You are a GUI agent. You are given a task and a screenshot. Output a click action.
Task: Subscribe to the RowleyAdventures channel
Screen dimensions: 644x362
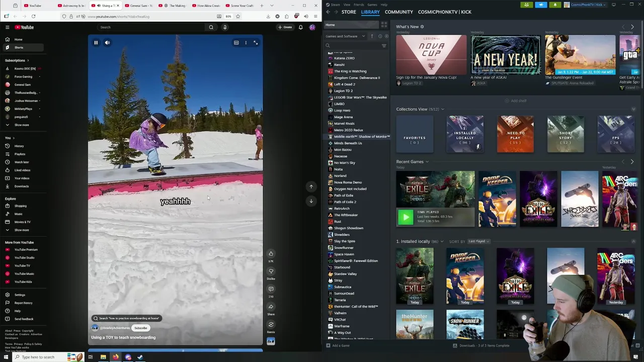pos(141,328)
